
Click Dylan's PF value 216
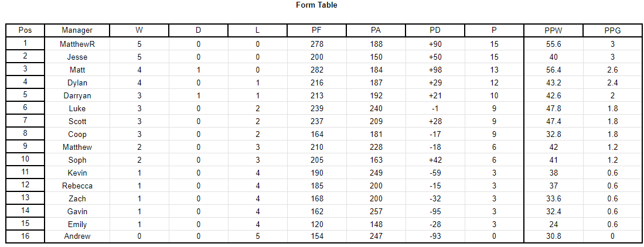point(317,83)
